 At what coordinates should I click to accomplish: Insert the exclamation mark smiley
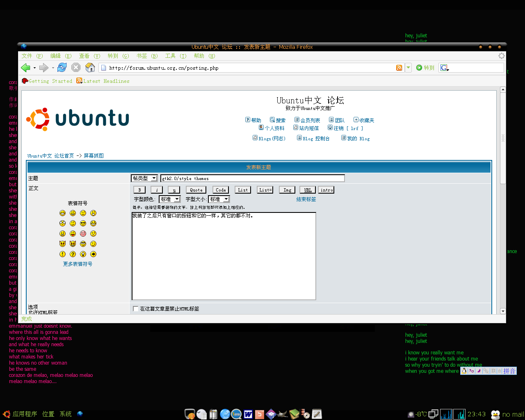pos(62,254)
